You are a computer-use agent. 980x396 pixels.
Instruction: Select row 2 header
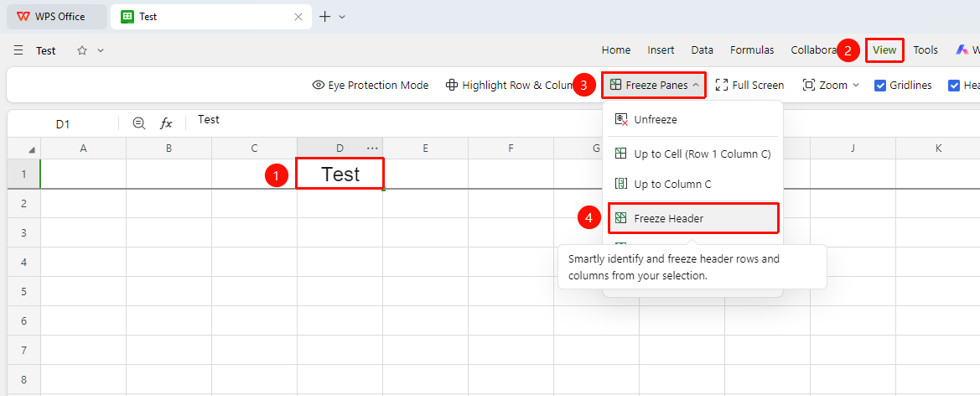tap(23, 203)
